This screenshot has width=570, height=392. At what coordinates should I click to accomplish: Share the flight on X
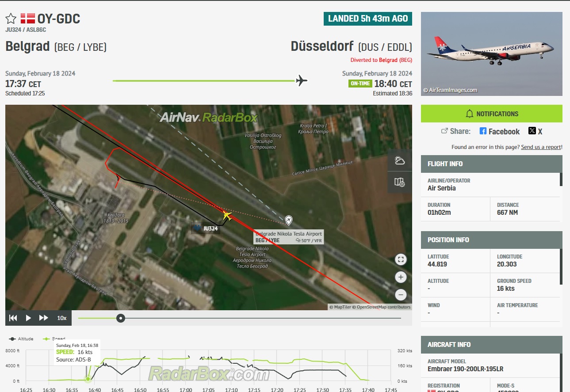[x=536, y=131]
